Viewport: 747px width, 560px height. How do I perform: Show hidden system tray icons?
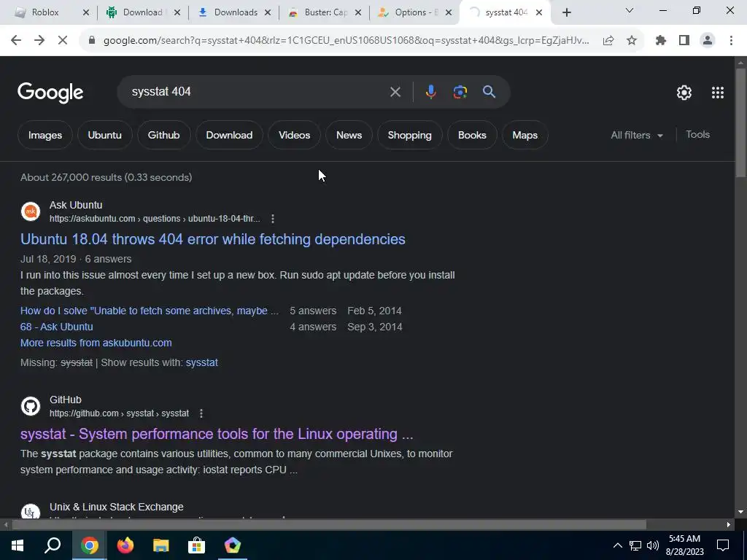tap(617, 545)
